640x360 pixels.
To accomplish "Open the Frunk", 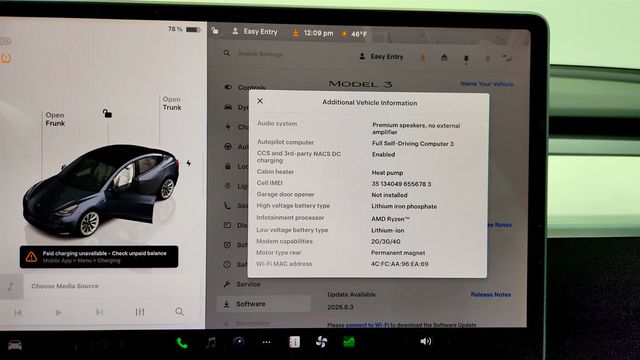I will 55,119.
